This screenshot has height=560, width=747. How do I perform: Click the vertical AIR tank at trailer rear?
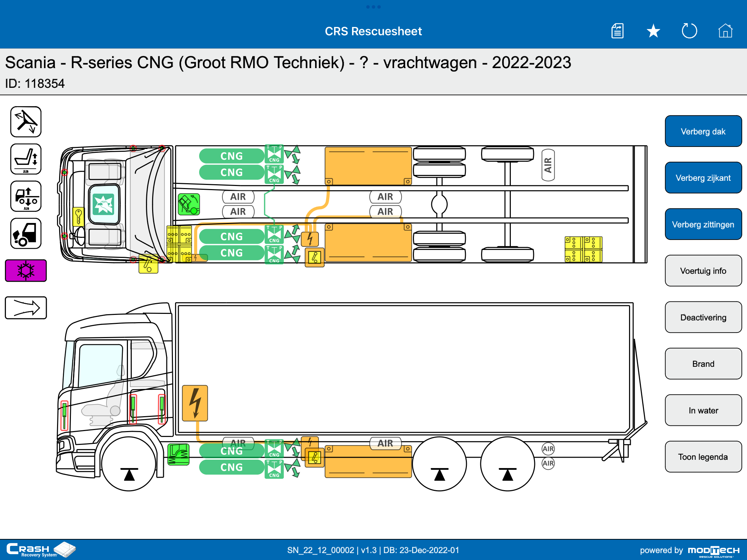(x=548, y=165)
